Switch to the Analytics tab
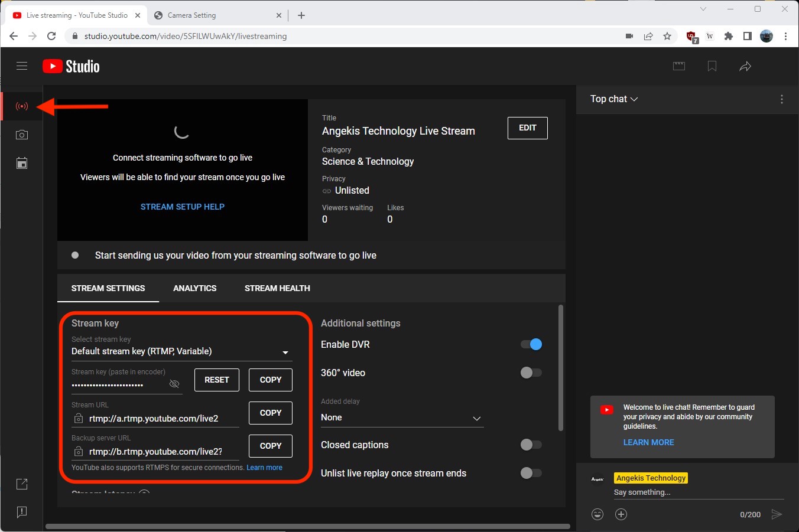The height and width of the screenshot is (532, 799). (195, 288)
